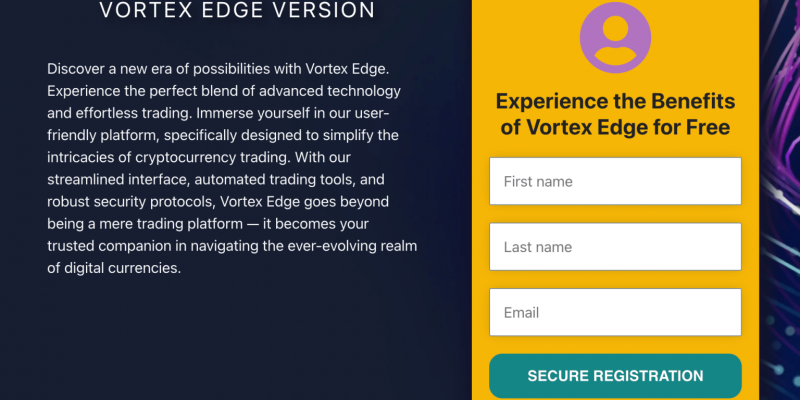Screen dimensions: 800x400
Task: Click into the Last name field
Action: tap(615, 247)
